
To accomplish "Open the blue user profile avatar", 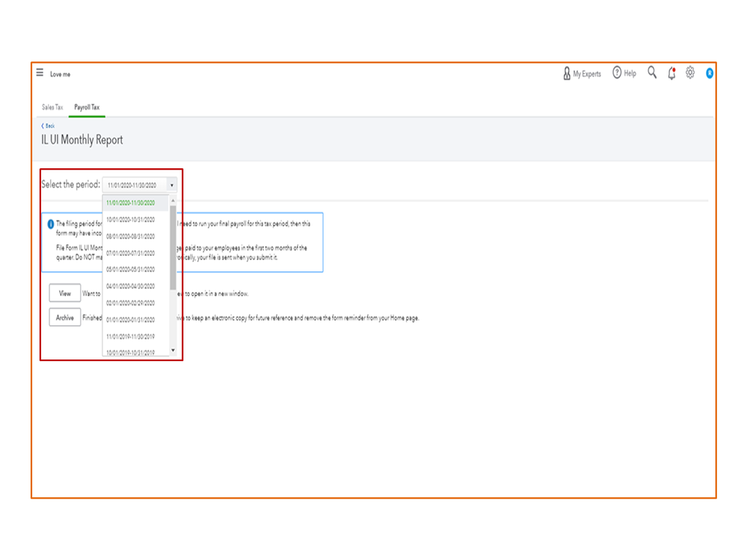I will pos(710,73).
